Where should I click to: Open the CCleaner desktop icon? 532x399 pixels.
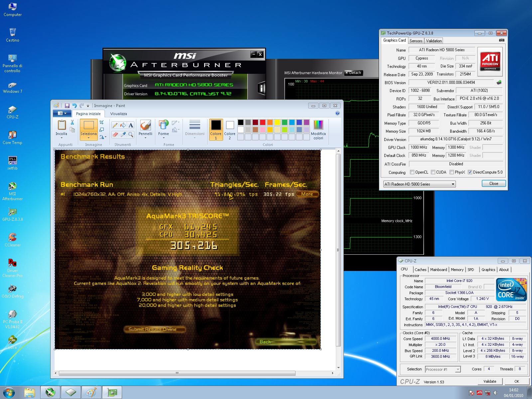(x=12, y=240)
